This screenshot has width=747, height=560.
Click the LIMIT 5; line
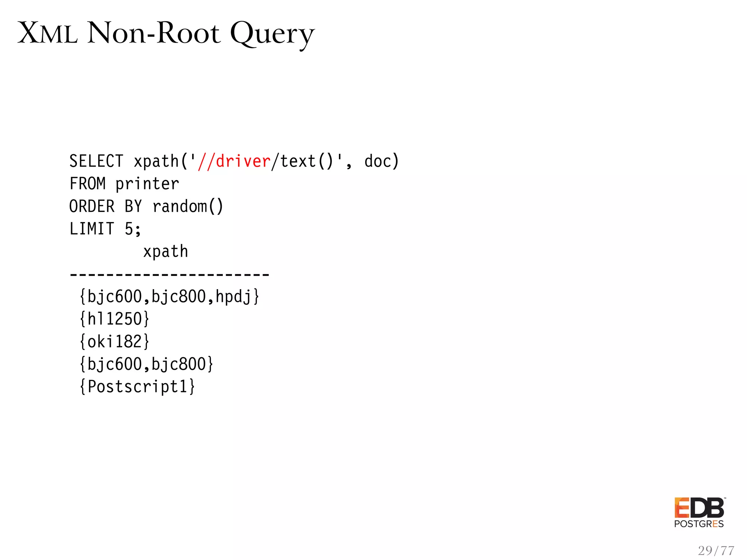pos(105,229)
